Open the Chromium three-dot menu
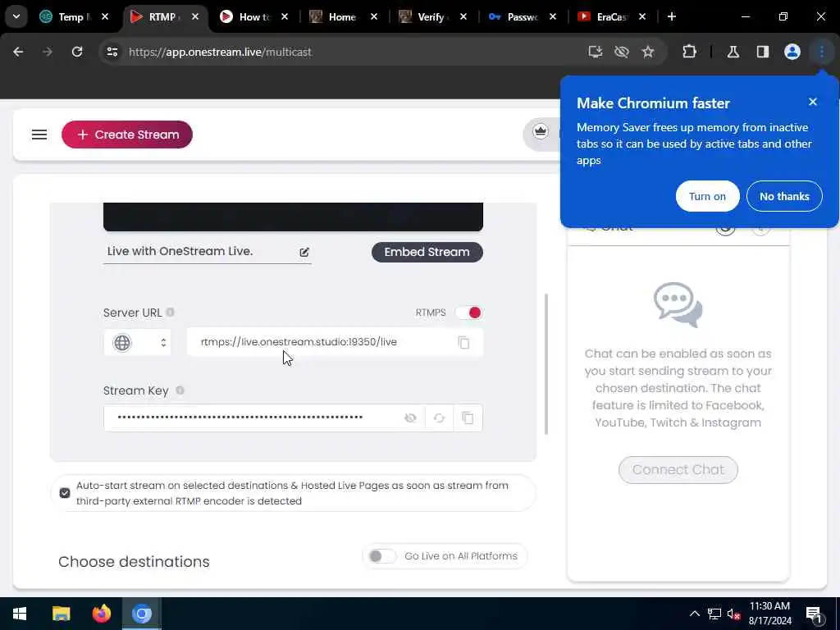This screenshot has height=630, width=840. pos(822,52)
